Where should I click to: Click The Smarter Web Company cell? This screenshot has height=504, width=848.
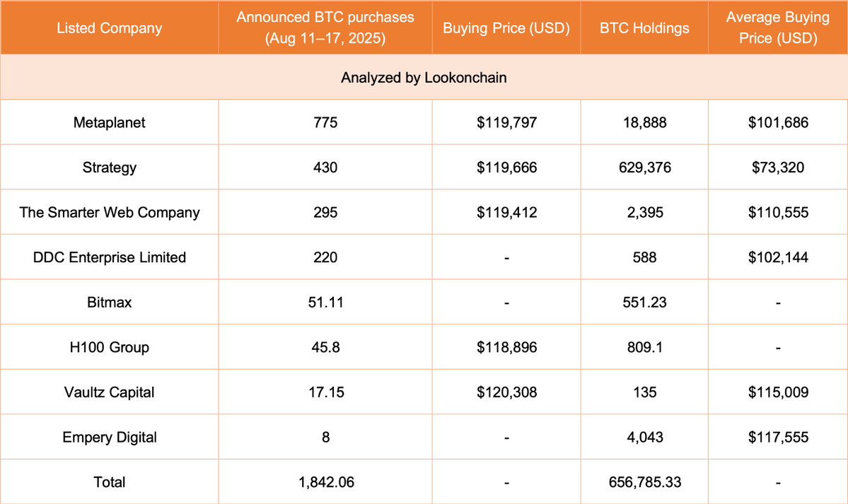[x=109, y=212]
